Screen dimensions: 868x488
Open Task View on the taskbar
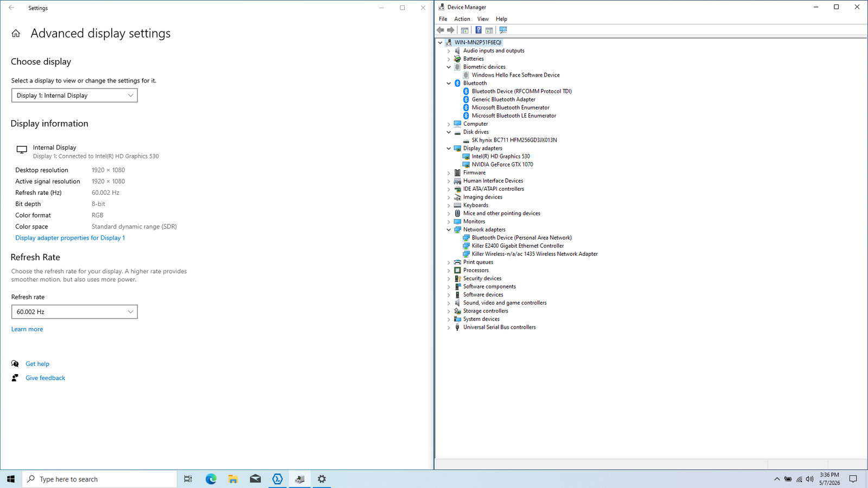188,479
